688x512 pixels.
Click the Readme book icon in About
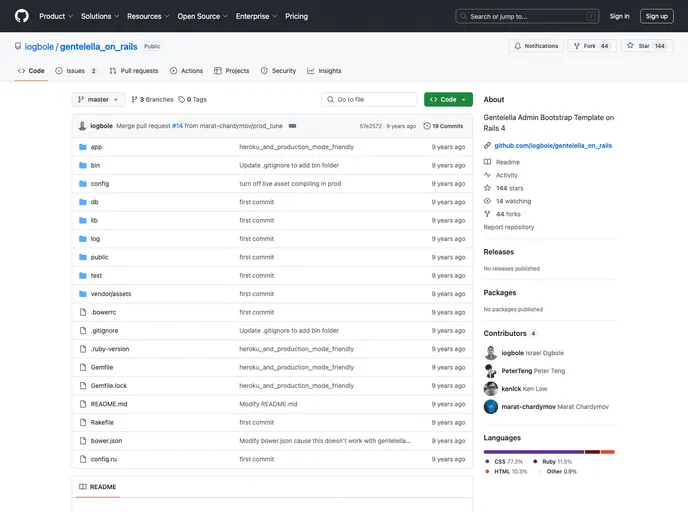point(487,162)
